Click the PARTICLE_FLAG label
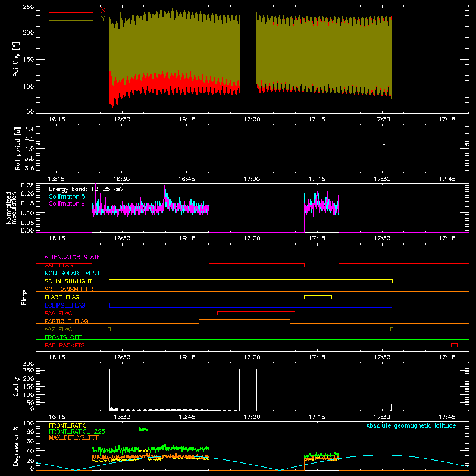476x476 pixels. click(67, 321)
